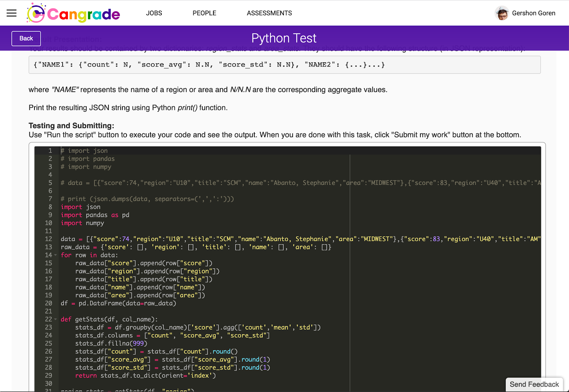This screenshot has width=569, height=392.
Task: Click the Back button
Action: point(26,38)
